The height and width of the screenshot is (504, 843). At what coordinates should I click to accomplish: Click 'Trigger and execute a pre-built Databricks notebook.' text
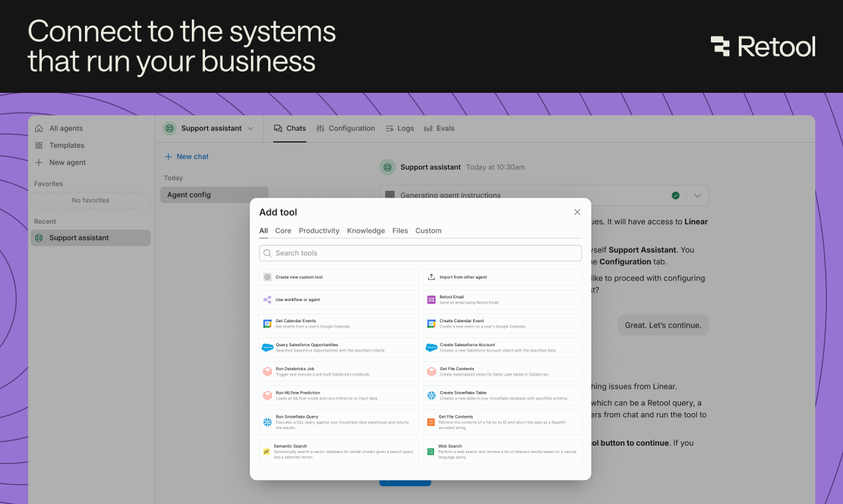[323, 374]
